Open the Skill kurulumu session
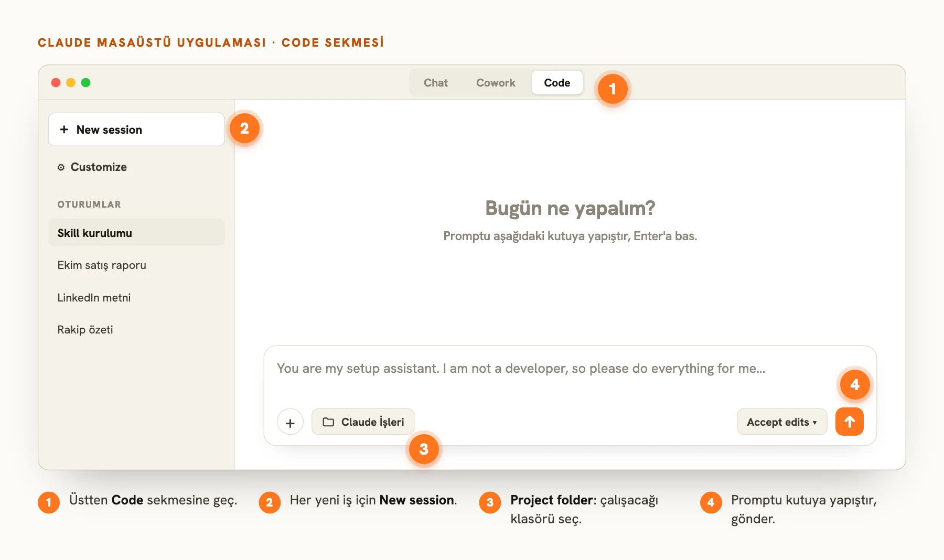 (136, 233)
